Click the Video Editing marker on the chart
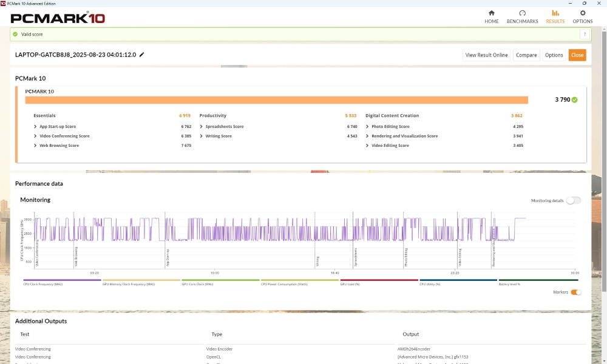The width and height of the screenshot is (607, 364). (460, 258)
